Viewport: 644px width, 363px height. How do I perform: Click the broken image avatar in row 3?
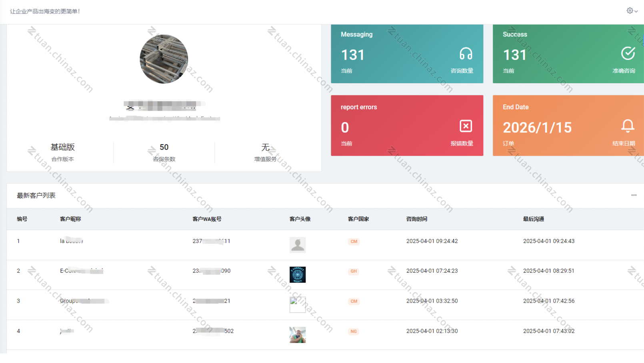[298, 305]
